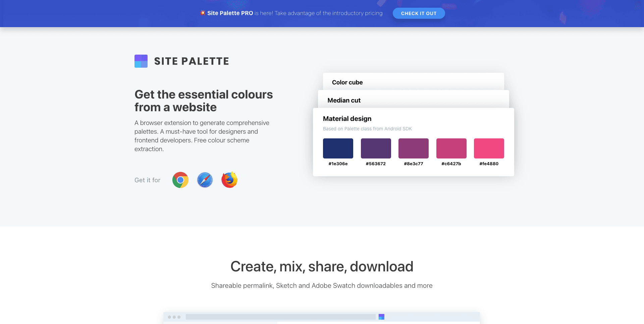Click the browser extension description paragraph
The width and height of the screenshot is (644, 324).
point(202,136)
